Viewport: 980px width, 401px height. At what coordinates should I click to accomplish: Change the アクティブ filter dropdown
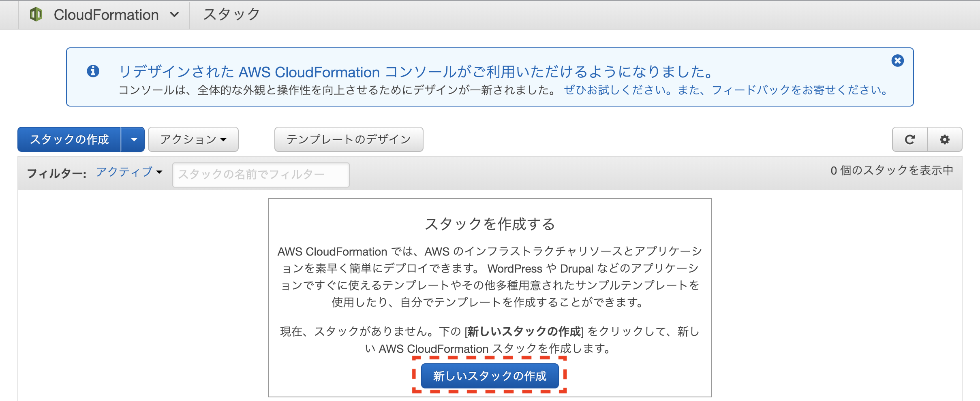(129, 172)
